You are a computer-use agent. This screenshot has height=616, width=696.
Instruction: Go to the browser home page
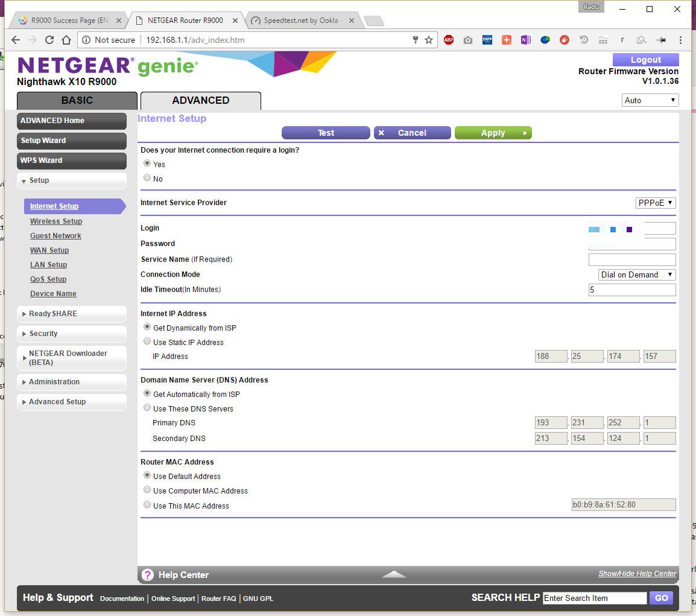click(x=66, y=40)
